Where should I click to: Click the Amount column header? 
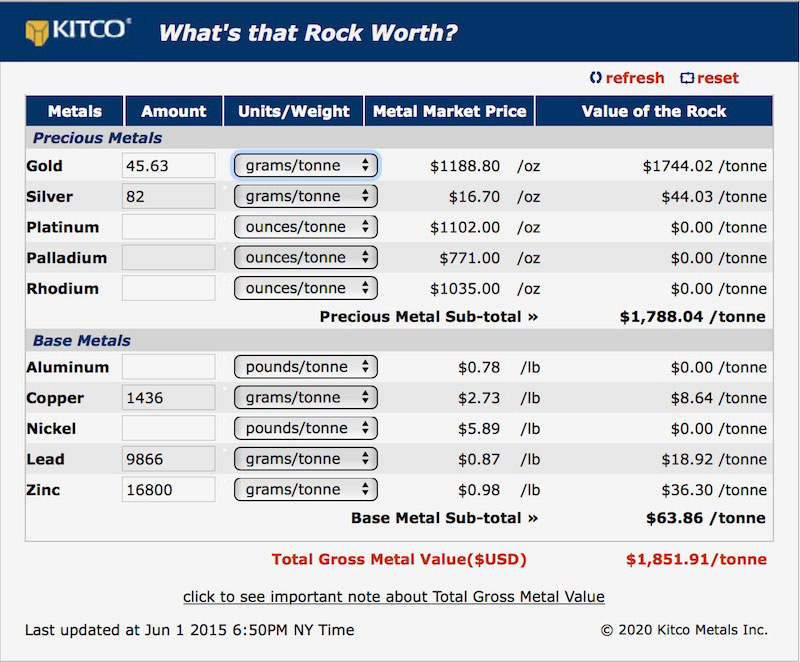(173, 111)
